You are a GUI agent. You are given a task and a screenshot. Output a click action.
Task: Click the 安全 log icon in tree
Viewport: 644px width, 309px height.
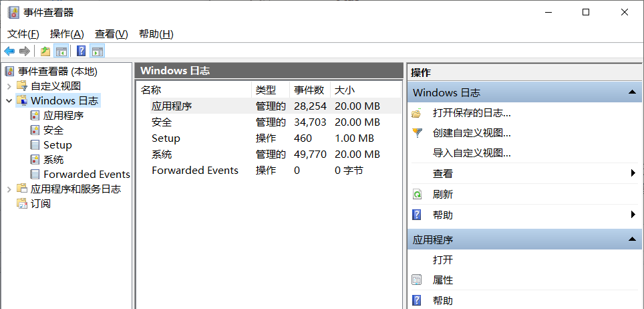click(35, 130)
